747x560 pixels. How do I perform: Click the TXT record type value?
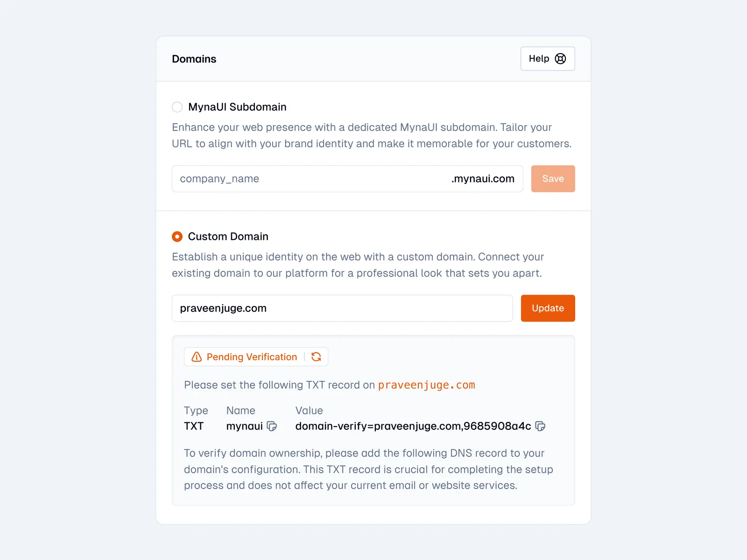(x=194, y=426)
